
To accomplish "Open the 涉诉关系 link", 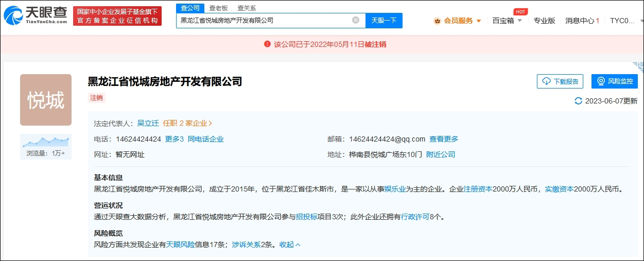I will tap(246, 245).
